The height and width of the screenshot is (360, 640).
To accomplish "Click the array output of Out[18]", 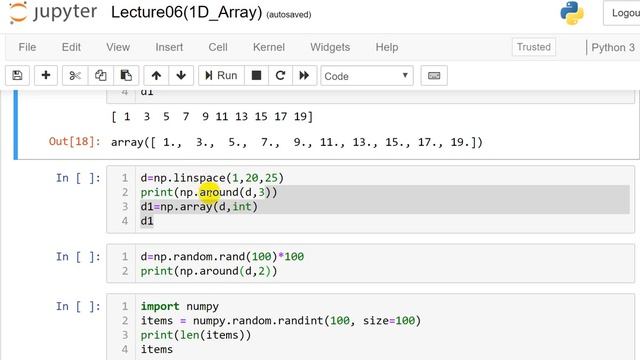I will (x=297, y=142).
